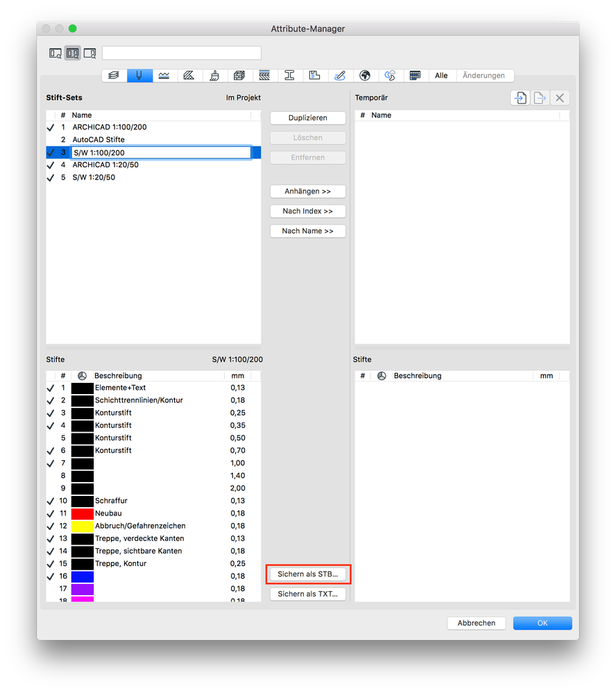Click color-wheel column header in right Stifte table

[x=382, y=376]
